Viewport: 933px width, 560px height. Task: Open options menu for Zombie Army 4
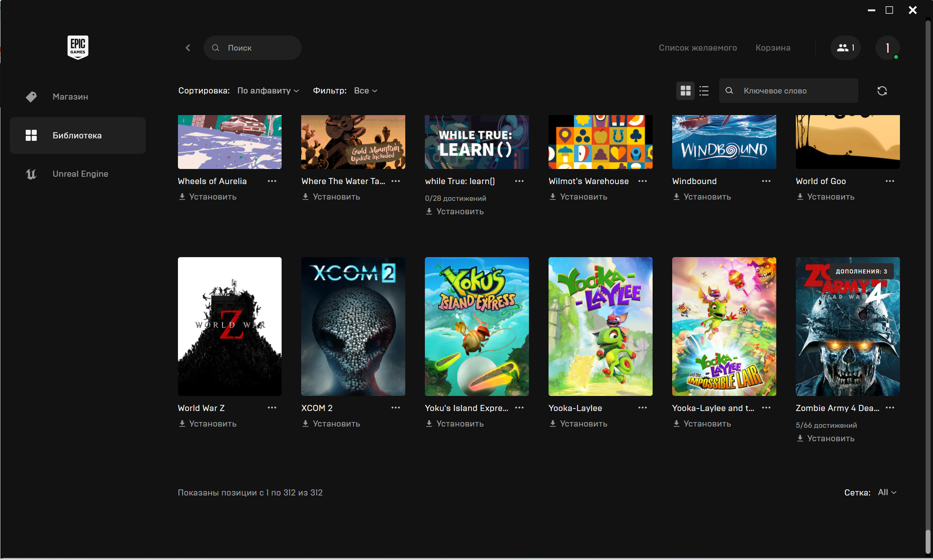[x=890, y=408]
